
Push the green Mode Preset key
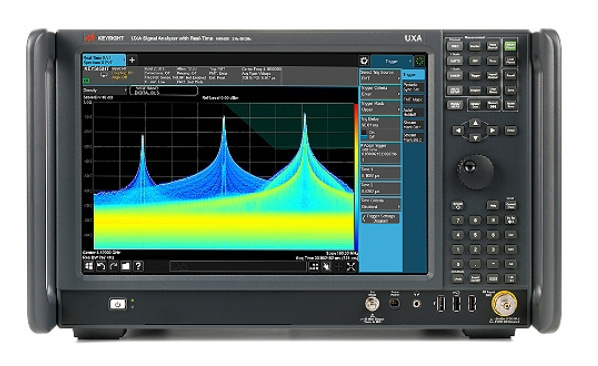510,46
